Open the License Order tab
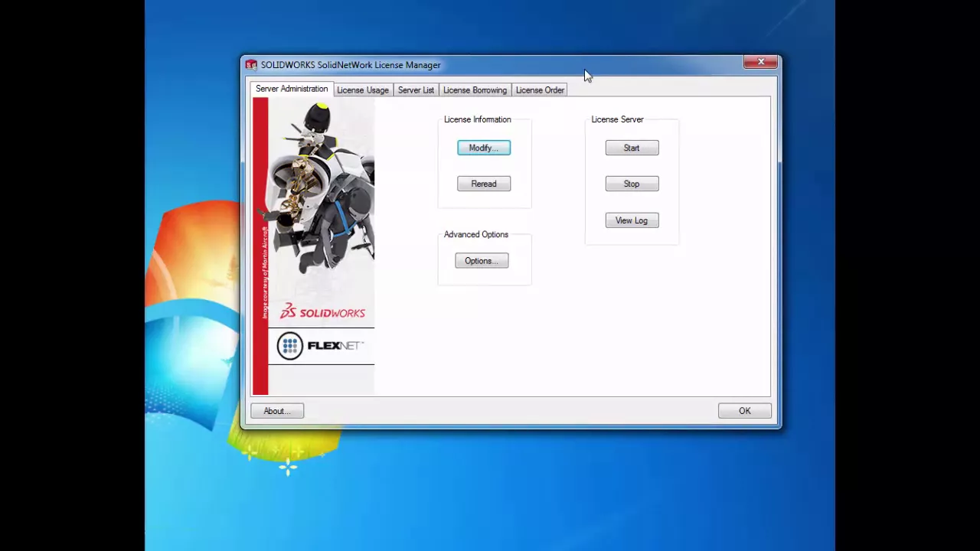 [x=540, y=90]
